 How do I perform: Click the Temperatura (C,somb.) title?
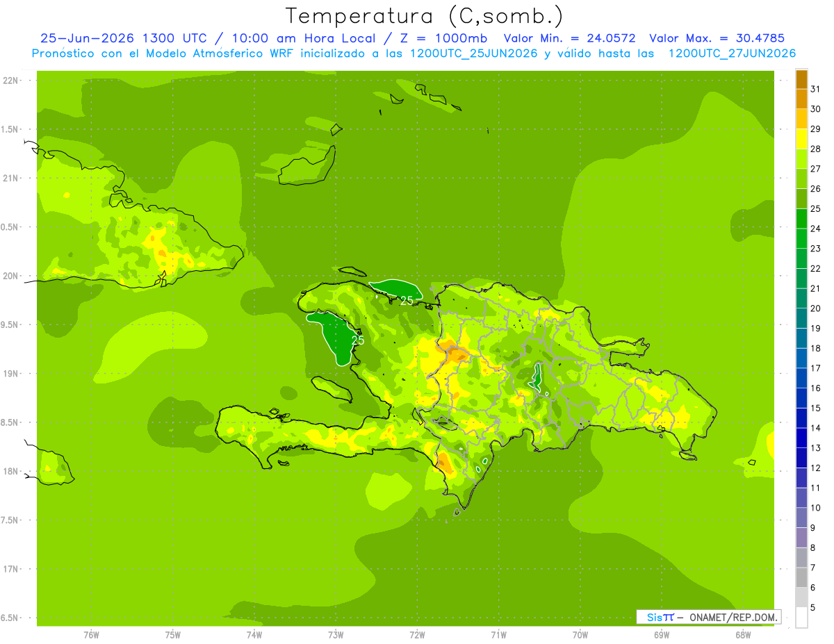(424, 16)
